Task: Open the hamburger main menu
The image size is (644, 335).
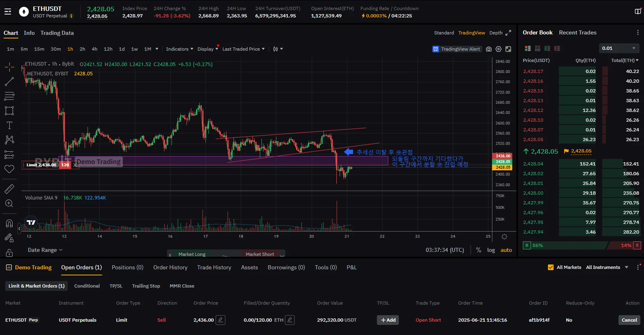Action: [8, 12]
